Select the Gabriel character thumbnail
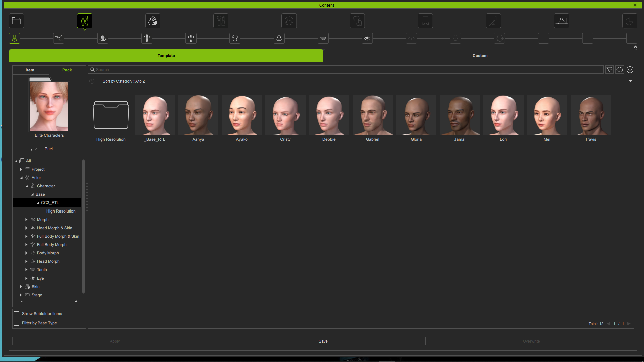 (x=373, y=115)
